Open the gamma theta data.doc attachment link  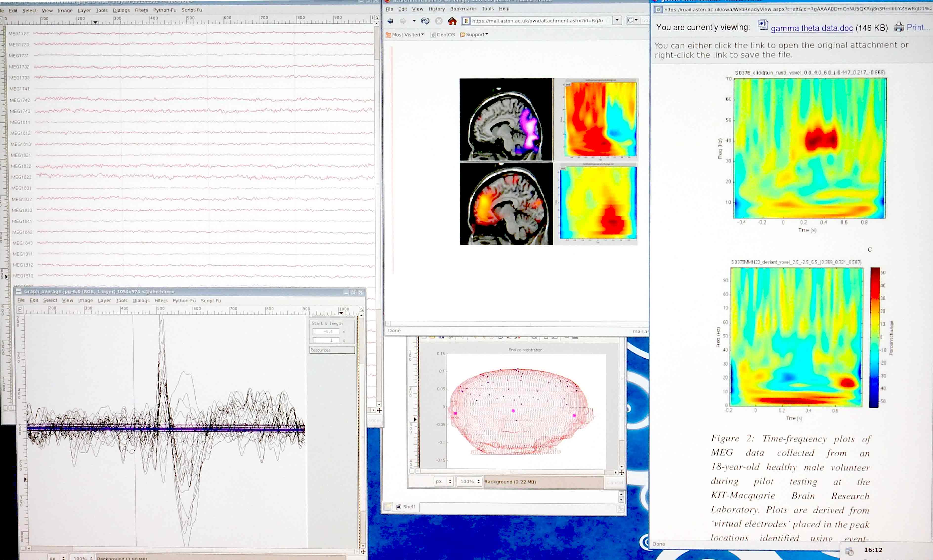click(x=812, y=28)
